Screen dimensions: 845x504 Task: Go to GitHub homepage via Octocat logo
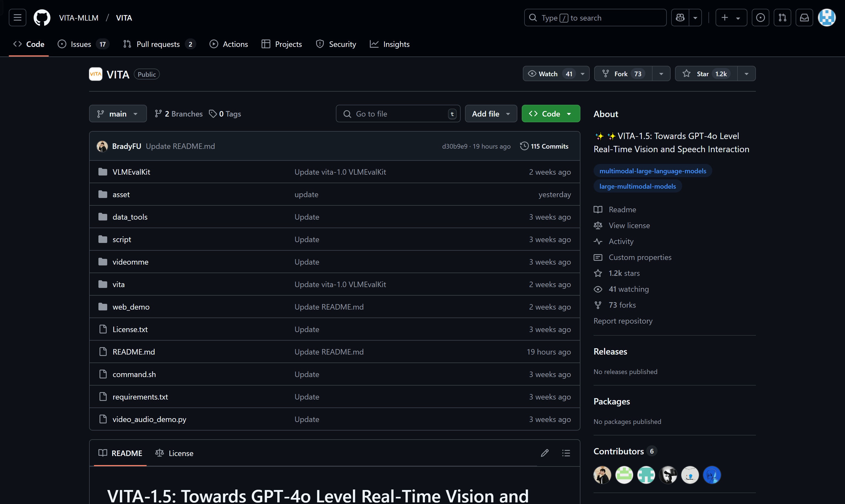[42, 18]
